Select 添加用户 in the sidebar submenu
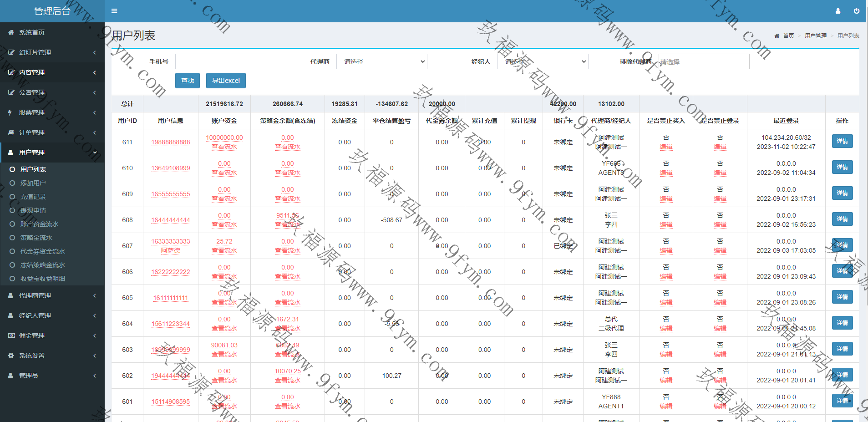 [33, 183]
